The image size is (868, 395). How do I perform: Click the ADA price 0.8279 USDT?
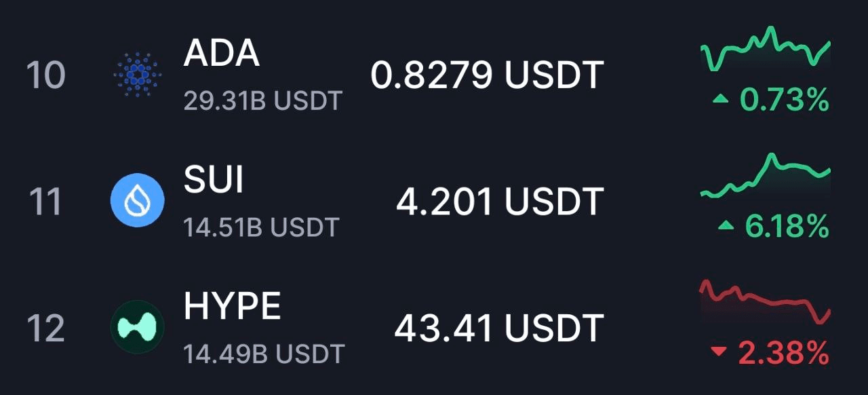[487, 75]
